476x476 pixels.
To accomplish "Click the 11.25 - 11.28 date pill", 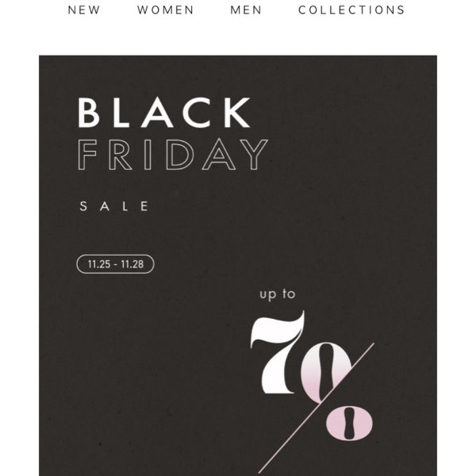I will pyautogui.click(x=115, y=264).
